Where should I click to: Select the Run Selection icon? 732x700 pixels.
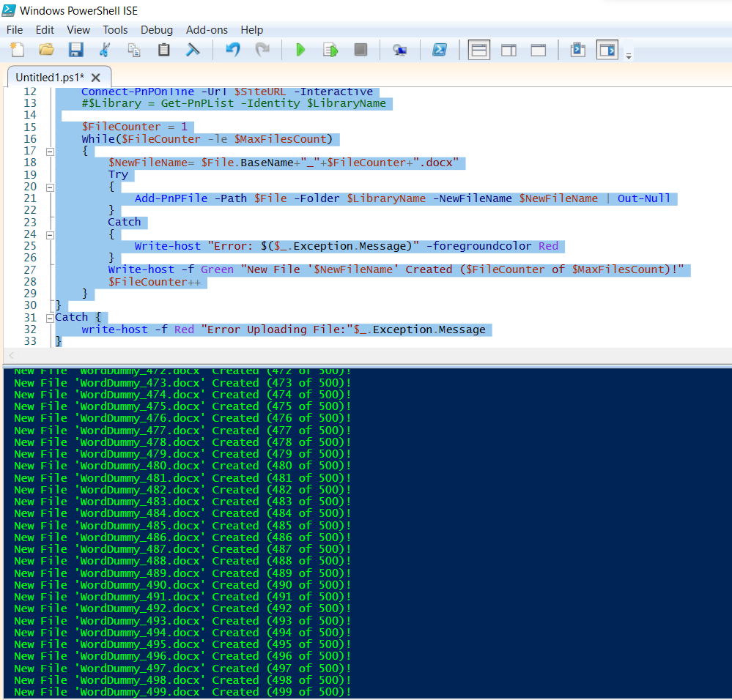coord(330,49)
